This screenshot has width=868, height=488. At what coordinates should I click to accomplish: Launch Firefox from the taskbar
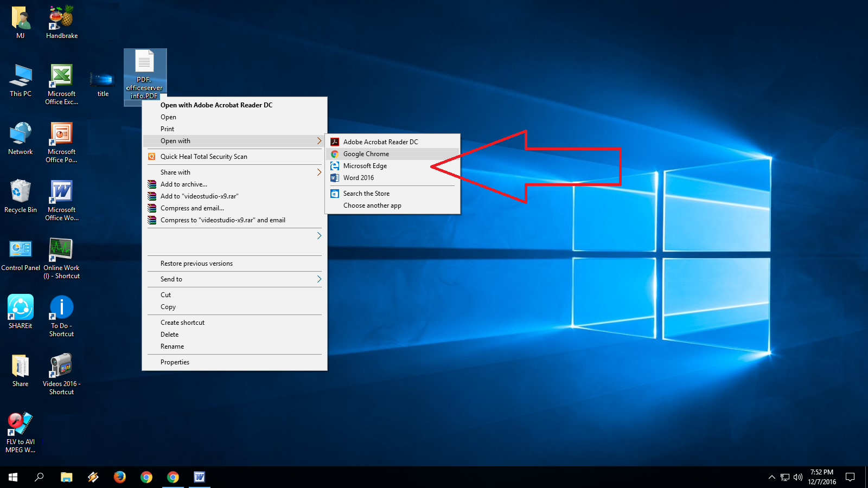(x=120, y=478)
